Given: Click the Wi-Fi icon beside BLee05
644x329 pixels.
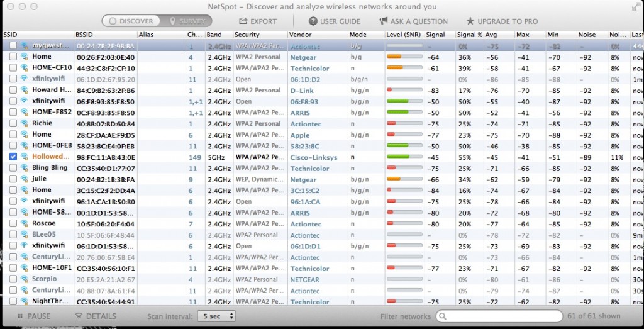Looking at the screenshot, I should coord(25,235).
